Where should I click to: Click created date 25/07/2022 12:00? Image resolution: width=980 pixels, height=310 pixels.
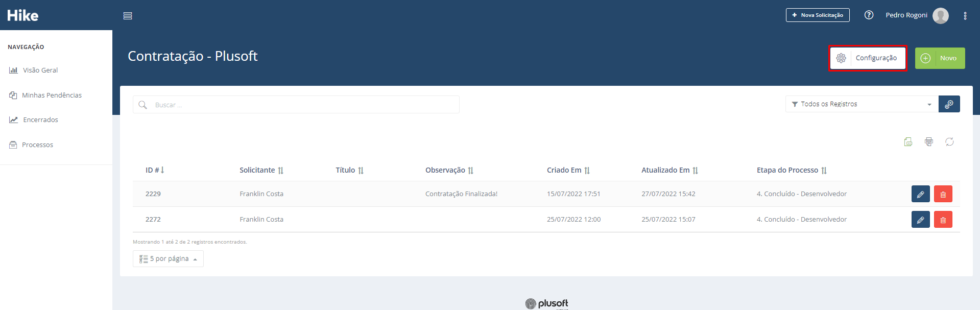(x=573, y=220)
